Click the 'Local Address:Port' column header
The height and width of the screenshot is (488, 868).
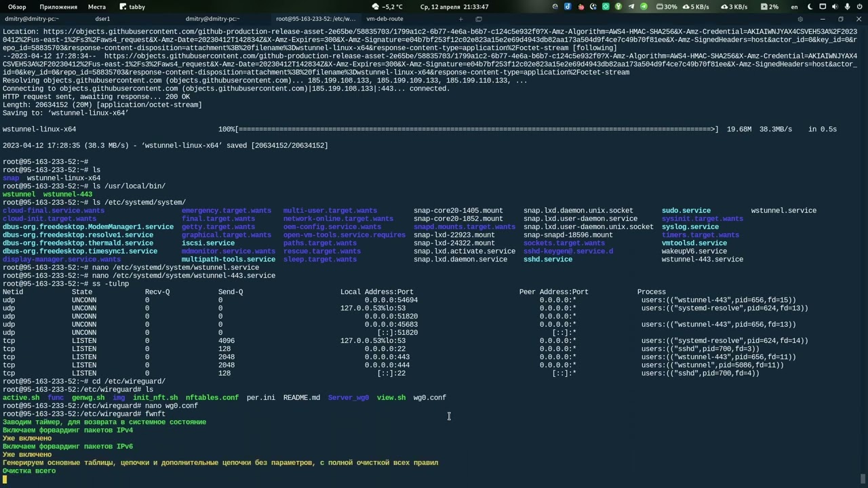coord(377,291)
